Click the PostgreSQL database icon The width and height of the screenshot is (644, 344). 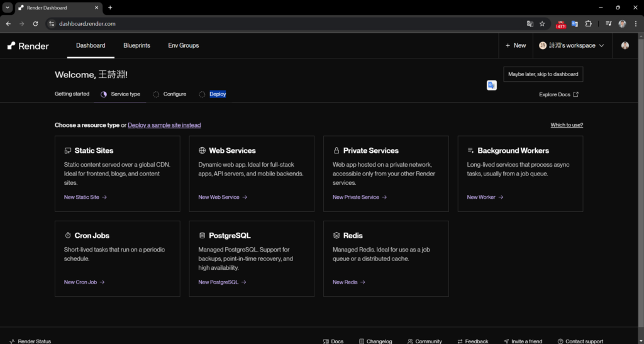pyautogui.click(x=202, y=236)
